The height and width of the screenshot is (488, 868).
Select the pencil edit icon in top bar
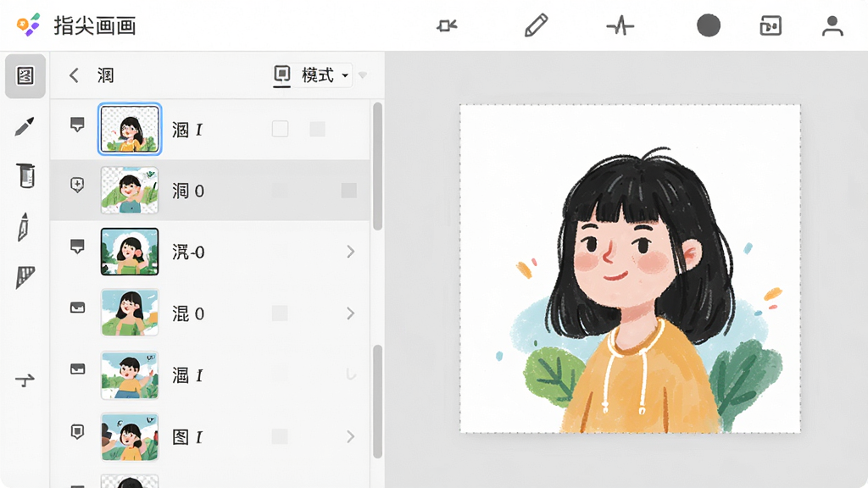point(536,25)
